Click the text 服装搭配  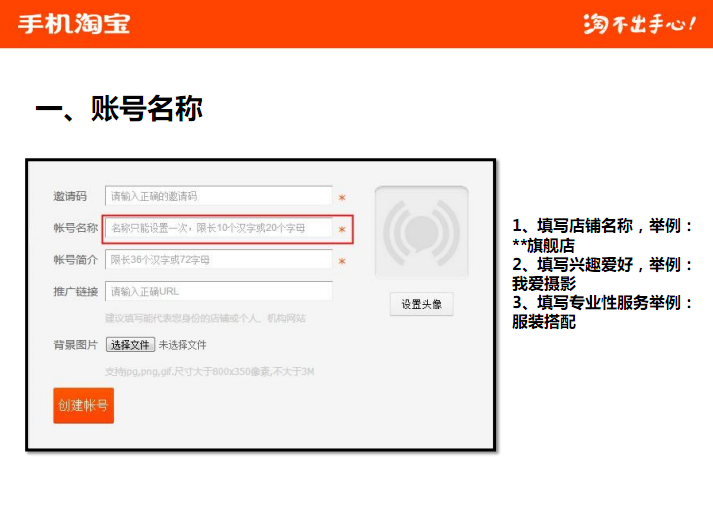(544, 322)
